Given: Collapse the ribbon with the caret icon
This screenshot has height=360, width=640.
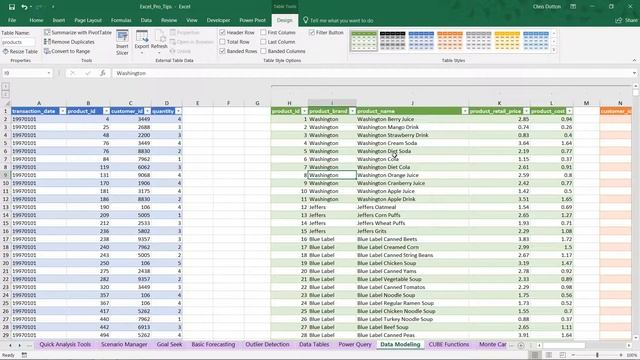Looking at the screenshot, I should coord(634,60).
